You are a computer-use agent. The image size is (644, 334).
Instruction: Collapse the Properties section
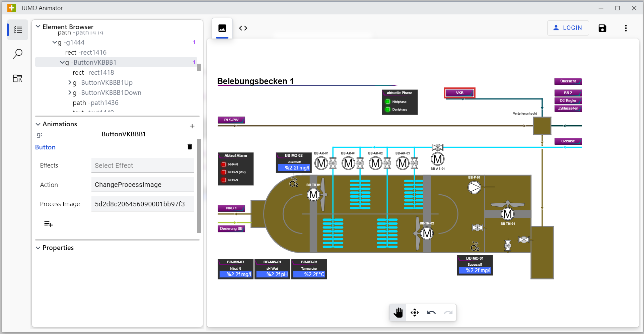tap(38, 248)
